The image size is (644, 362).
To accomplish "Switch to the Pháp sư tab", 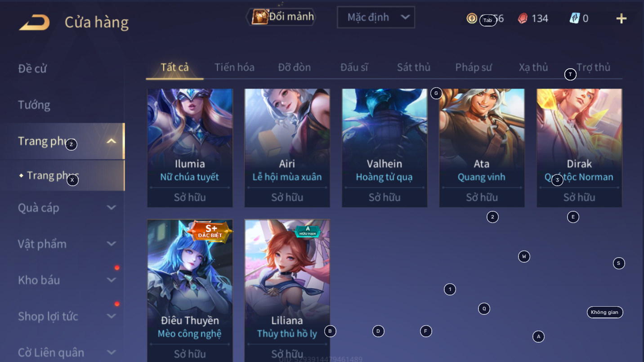I will tap(474, 67).
